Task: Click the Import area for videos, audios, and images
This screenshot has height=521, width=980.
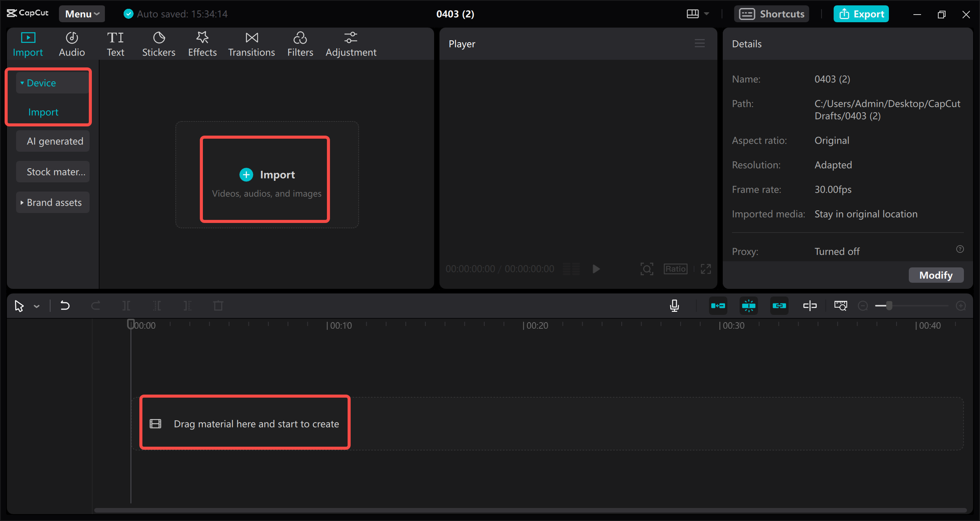Action: pyautogui.click(x=265, y=179)
